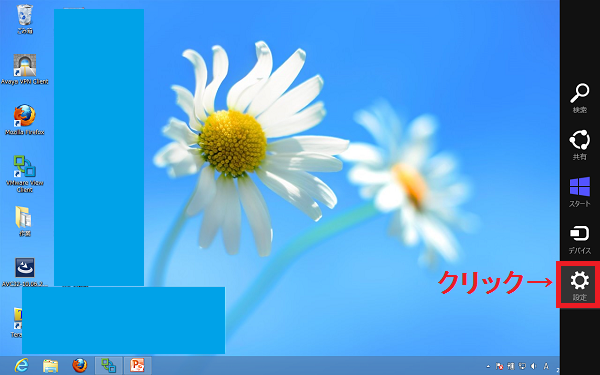Viewport: 600px width, 375px height.
Task: Select the Avaya VPN Client shortcut
Action: pyautogui.click(x=24, y=69)
